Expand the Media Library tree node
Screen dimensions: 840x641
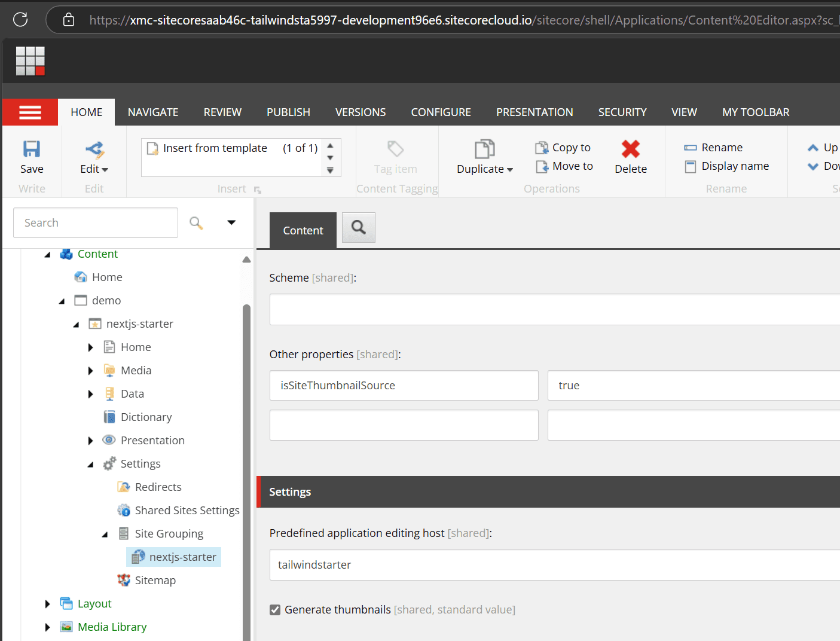47,627
